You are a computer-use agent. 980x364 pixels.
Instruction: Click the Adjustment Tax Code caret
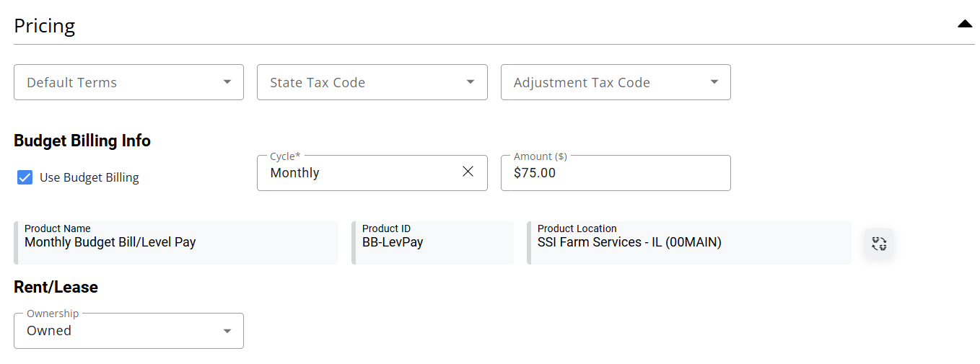(714, 82)
